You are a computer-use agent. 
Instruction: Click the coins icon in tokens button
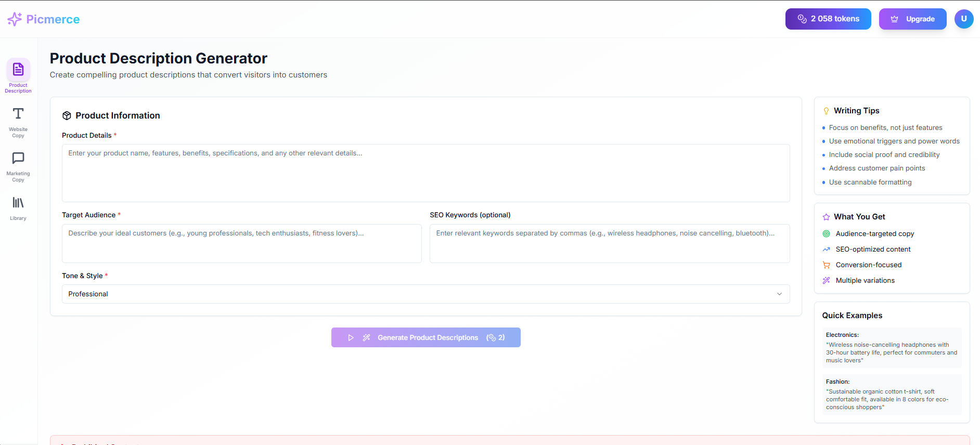(x=802, y=19)
